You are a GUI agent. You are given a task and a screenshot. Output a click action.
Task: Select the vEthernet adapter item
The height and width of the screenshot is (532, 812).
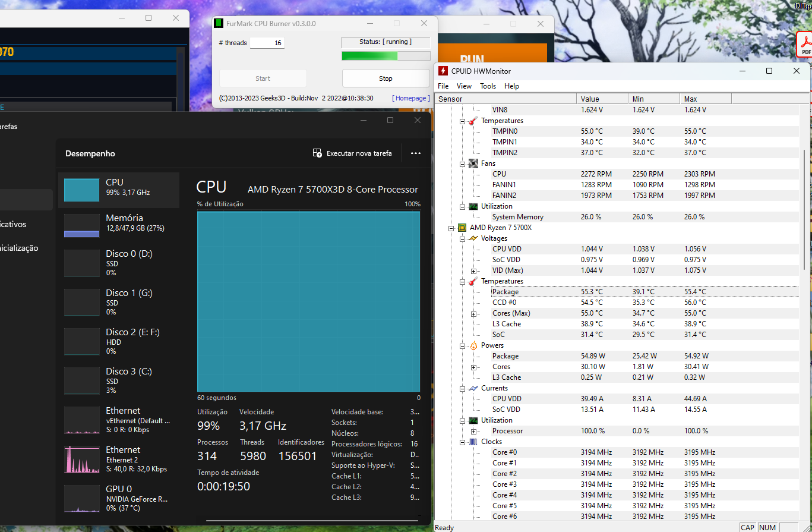tap(119, 420)
